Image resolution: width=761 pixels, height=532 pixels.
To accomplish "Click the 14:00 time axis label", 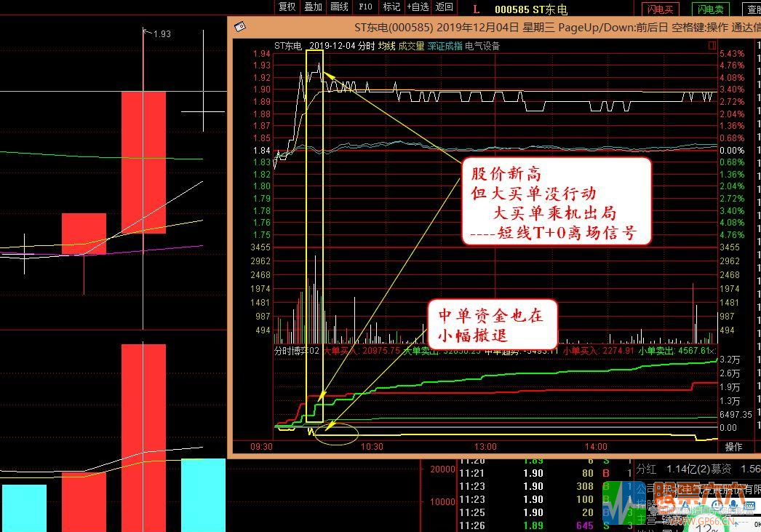I will coord(596,447).
